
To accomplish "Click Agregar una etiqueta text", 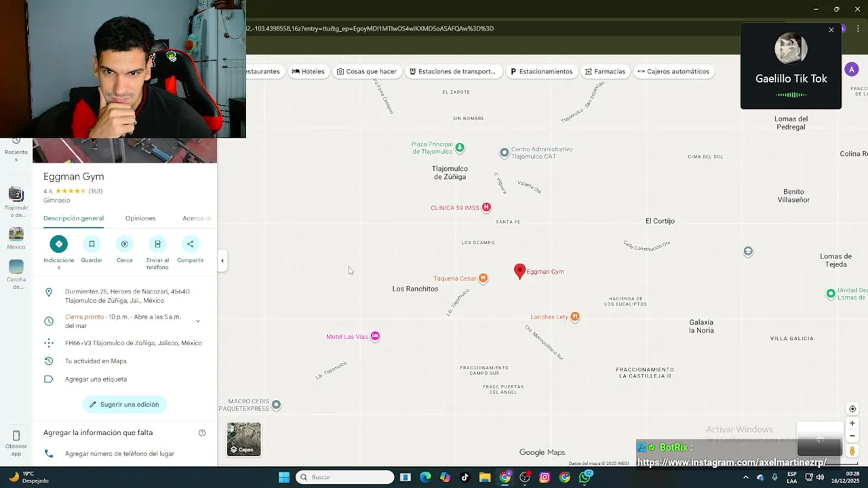I will (96, 380).
